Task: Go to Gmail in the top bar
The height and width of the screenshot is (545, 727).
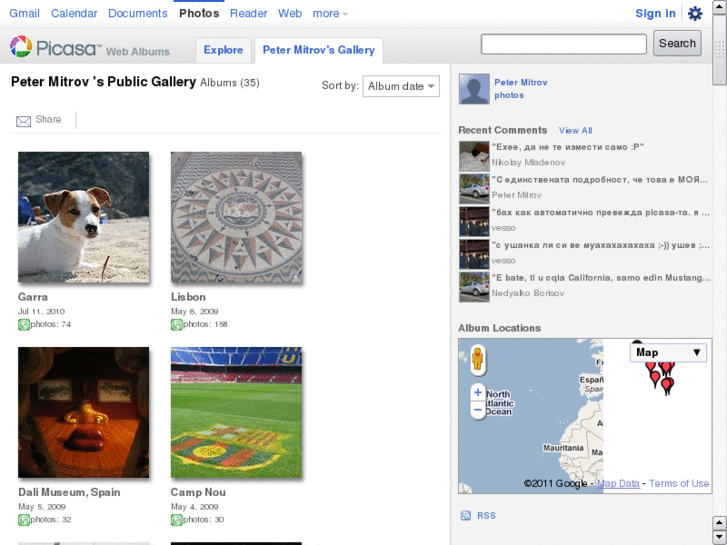Action: coord(25,14)
